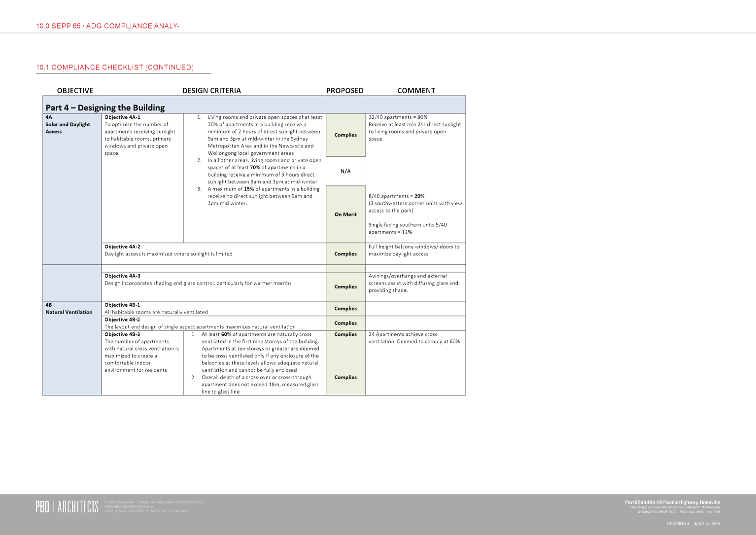Viewport: 756px width, 535px height.
Task: Click the 'On Merit' proposed cell
Action: click(x=345, y=214)
